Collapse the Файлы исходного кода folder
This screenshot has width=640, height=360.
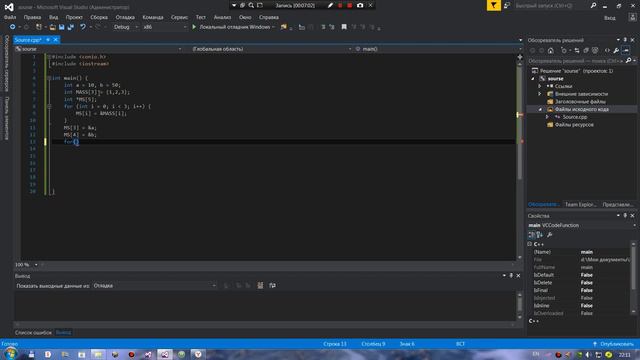click(x=540, y=109)
